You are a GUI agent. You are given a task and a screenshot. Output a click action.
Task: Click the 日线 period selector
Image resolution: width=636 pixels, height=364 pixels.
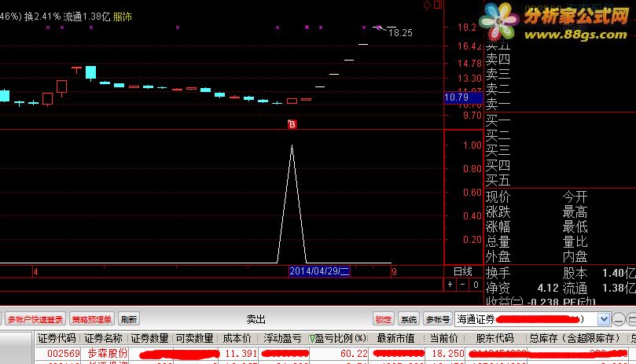pos(463,271)
